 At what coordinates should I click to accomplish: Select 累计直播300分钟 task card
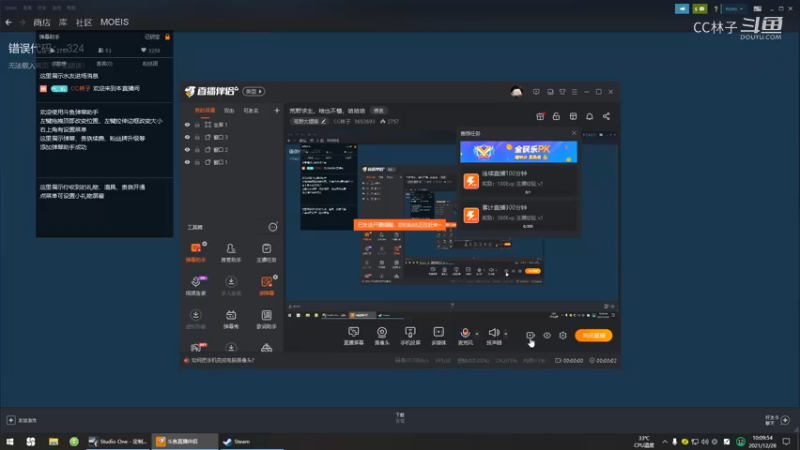(518, 216)
